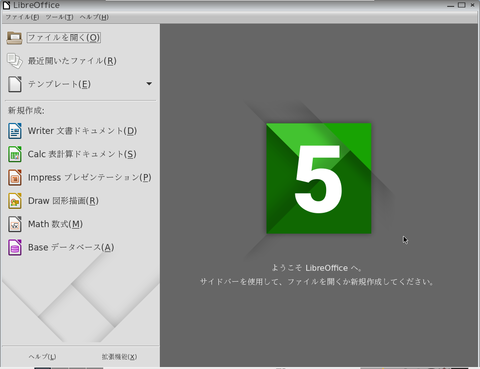480x369 pixels.
Task: Click the Math formula icon
Action: coord(15,224)
